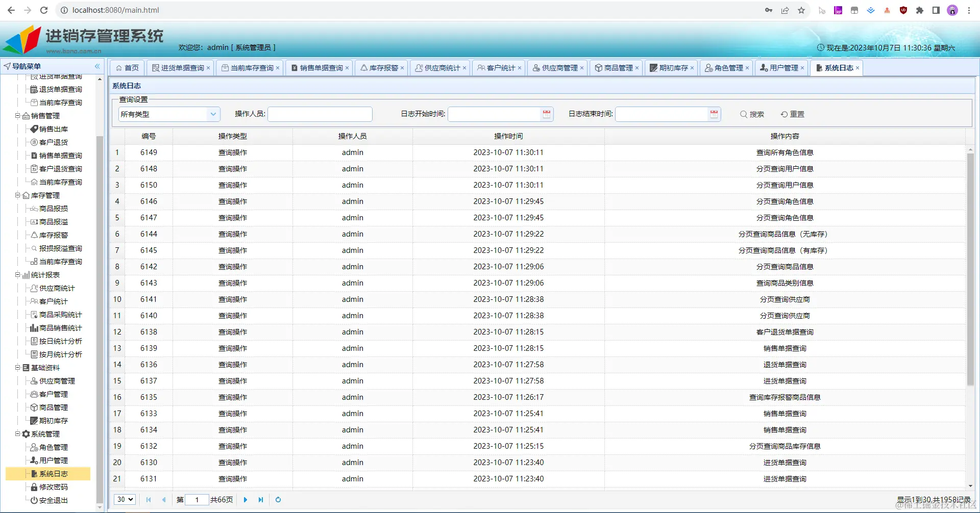Click the browser address bar

pyautogui.click(x=408, y=10)
